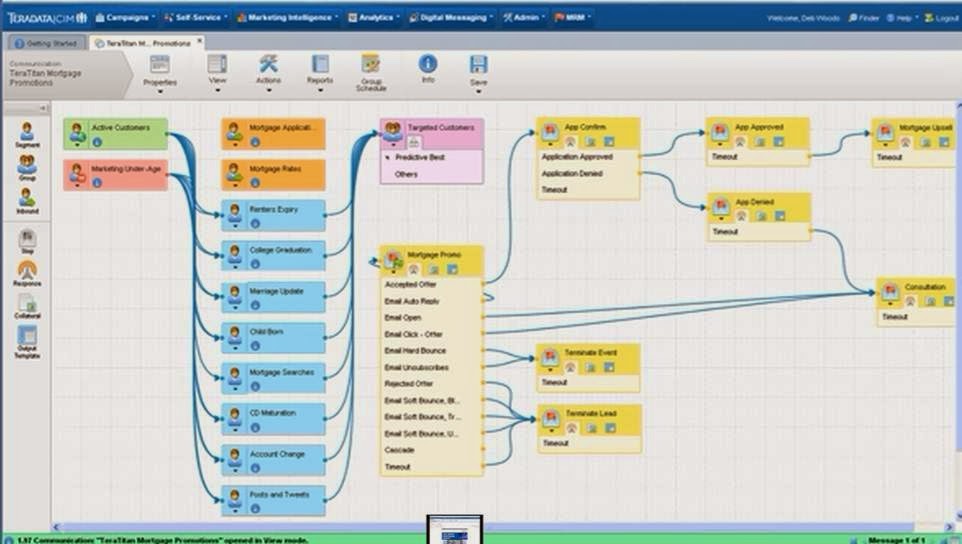Click info icon on Marketing Under-Age node
This screenshot has height=544, width=962.
97,183
